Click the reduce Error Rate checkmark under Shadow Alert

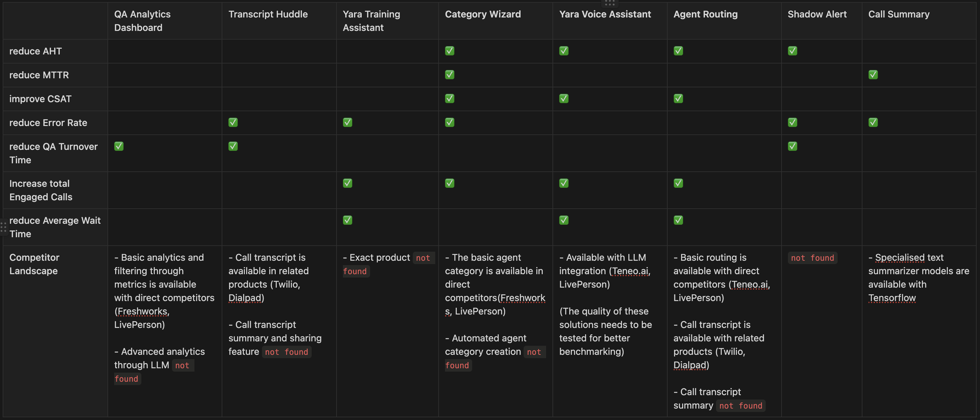tap(793, 122)
